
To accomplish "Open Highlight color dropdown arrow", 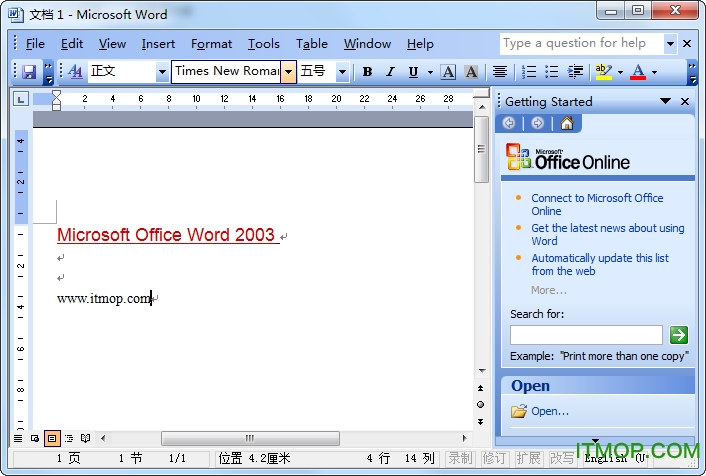I will point(620,72).
